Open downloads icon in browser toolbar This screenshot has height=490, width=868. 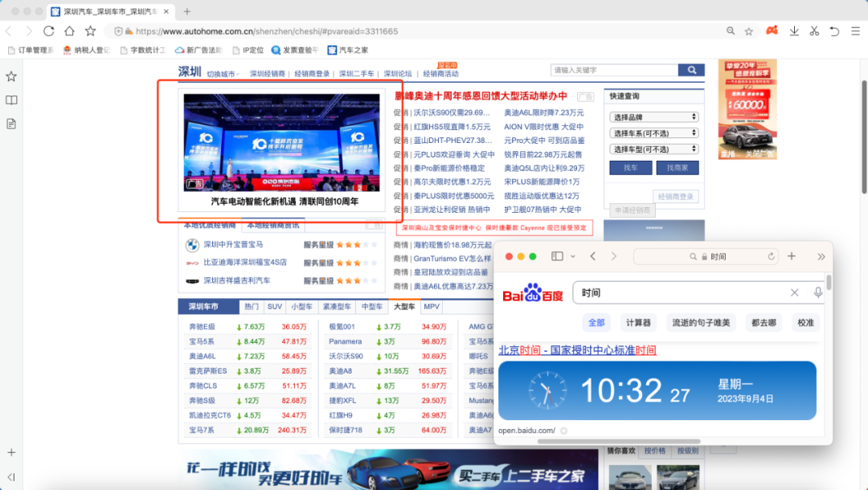(794, 31)
